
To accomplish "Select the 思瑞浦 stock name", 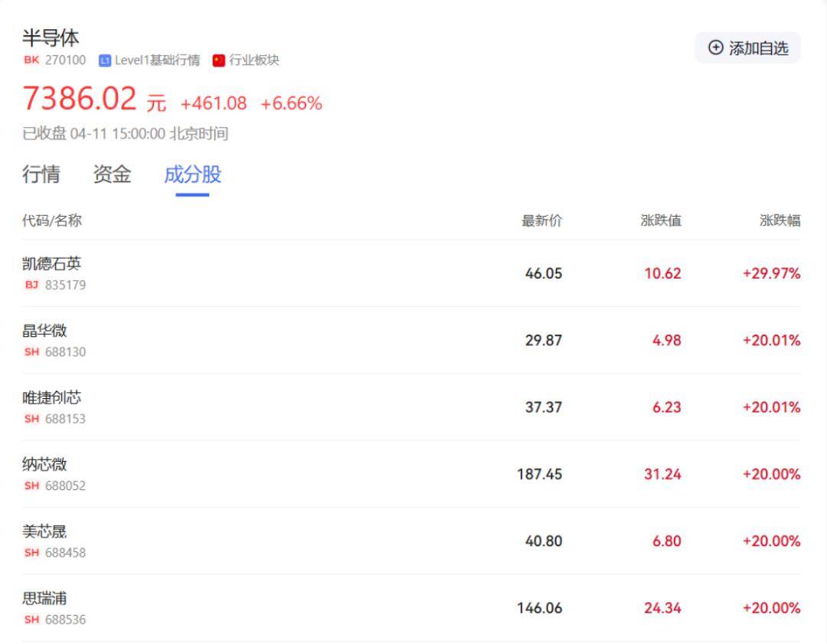I will [x=44, y=599].
